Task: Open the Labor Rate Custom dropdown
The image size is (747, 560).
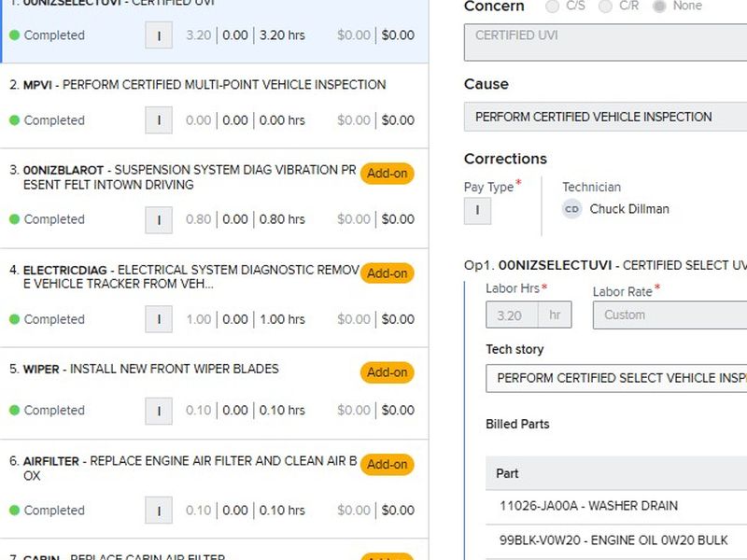Action: (669, 315)
